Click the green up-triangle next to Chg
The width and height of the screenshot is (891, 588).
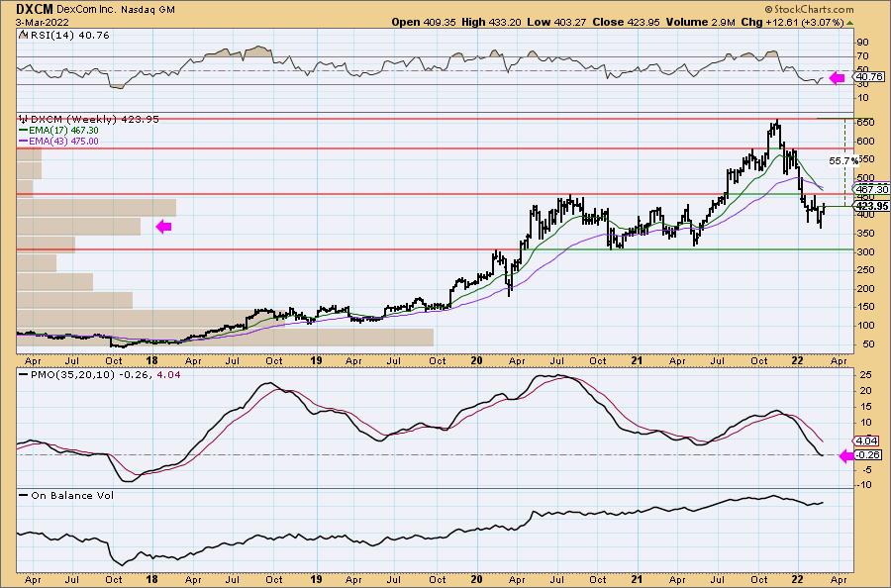(849, 22)
